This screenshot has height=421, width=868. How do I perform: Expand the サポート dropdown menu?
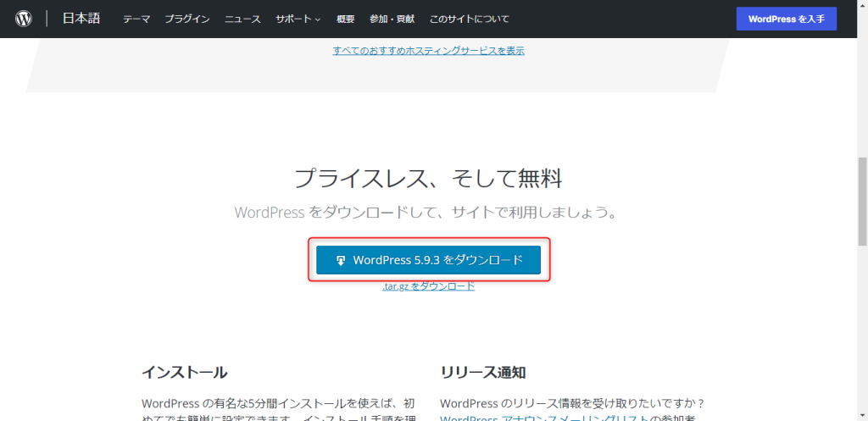point(298,19)
